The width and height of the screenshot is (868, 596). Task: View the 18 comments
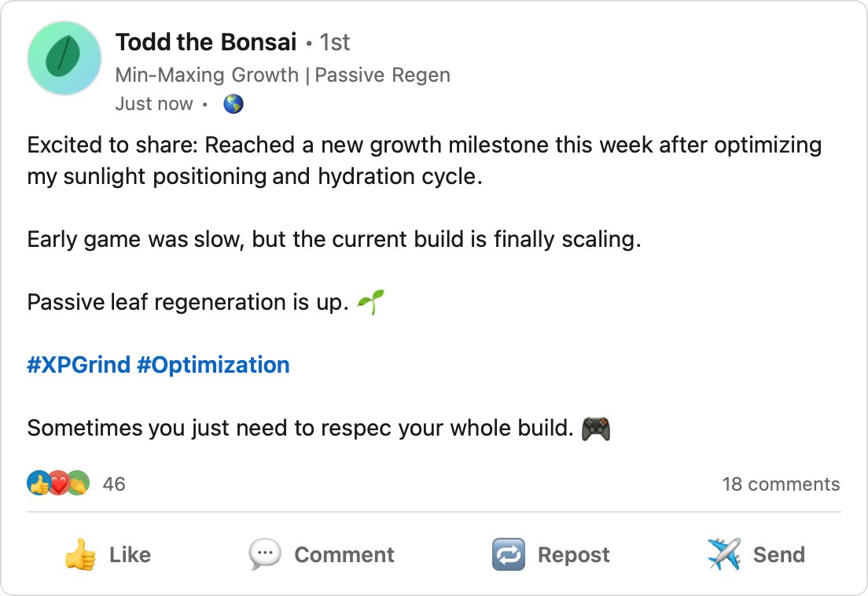pos(781,484)
